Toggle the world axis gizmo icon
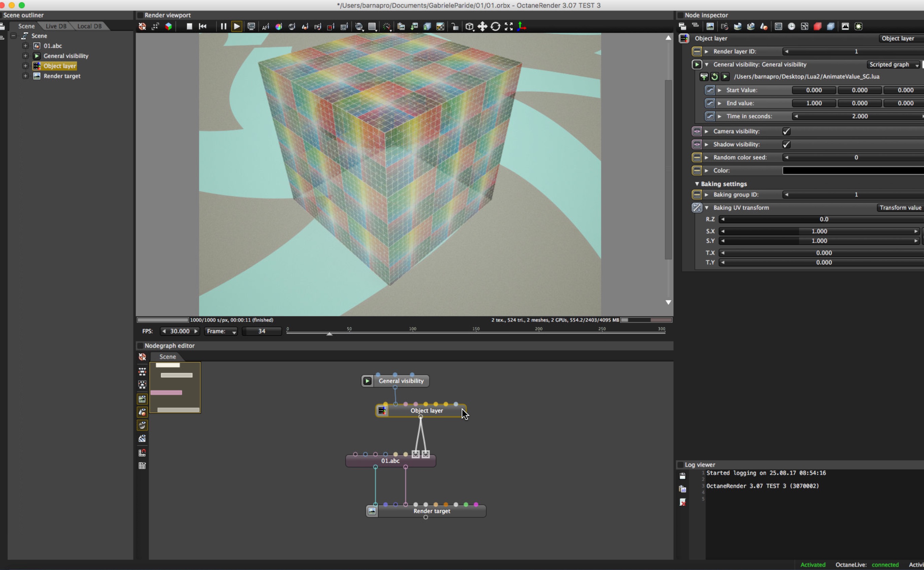Screen dimensions: 924x570 pos(522,26)
